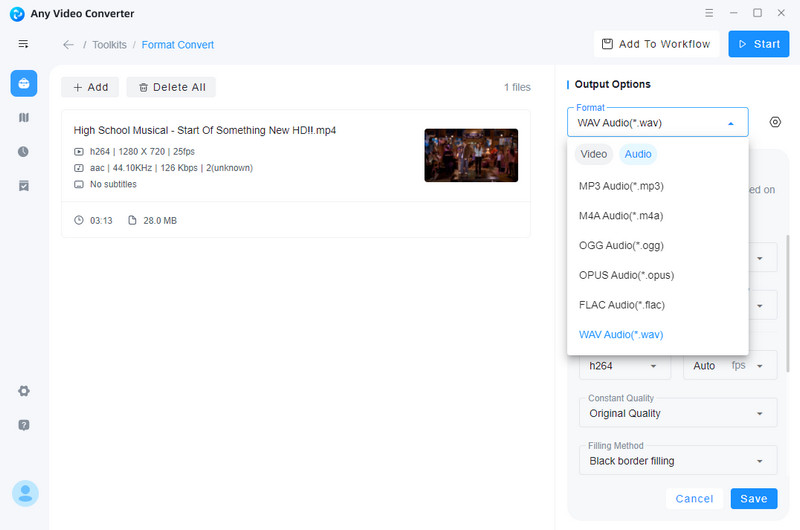Click the file size document icon
Screen dimensions: 800x530
(132, 220)
